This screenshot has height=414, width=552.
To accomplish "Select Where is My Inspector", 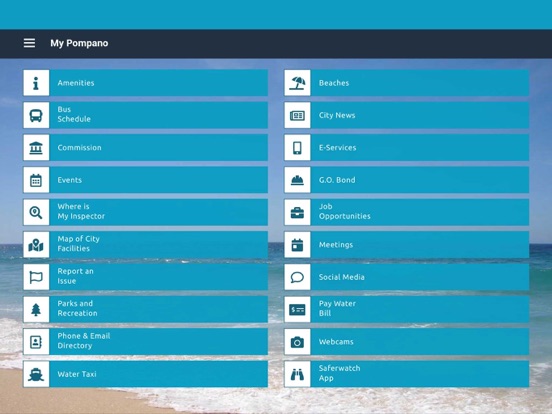I will (x=145, y=213).
